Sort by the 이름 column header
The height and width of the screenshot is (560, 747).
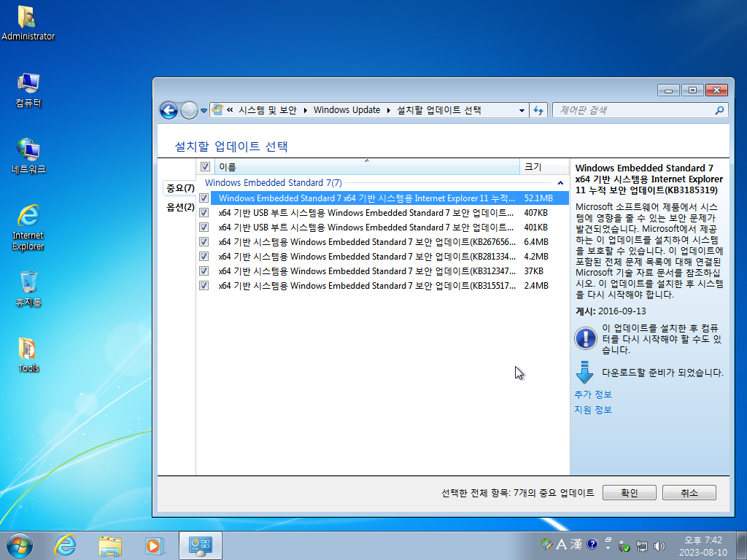[367, 167]
